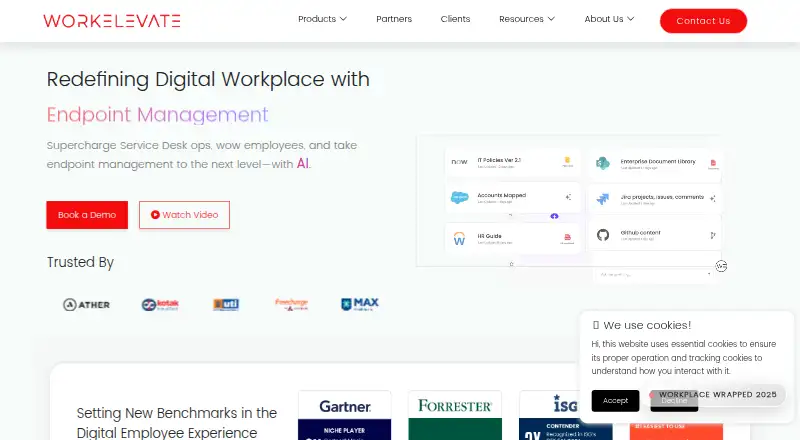Select the 'HR Guide' text
The width and height of the screenshot is (800, 440).
(x=489, y=236)
